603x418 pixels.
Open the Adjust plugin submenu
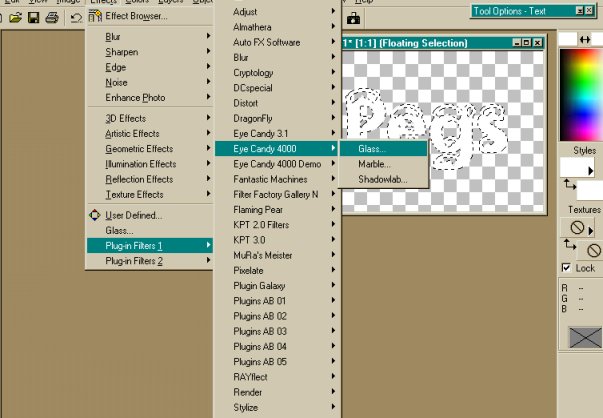(277, 12)
